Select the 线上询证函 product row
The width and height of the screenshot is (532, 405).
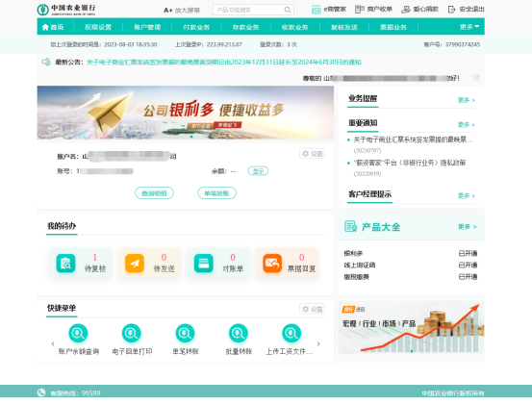411,265
